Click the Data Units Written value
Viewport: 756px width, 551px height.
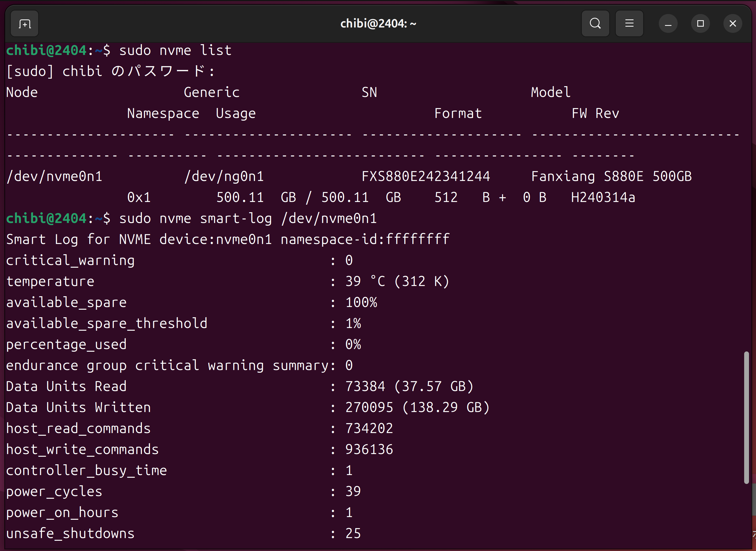click(417, 407)
